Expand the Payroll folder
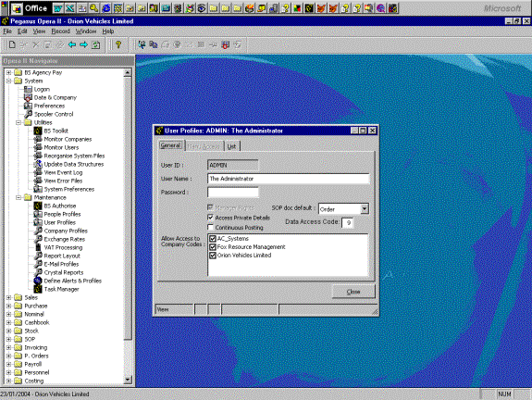The image size is (532, 400). click(x=9, y=364)
